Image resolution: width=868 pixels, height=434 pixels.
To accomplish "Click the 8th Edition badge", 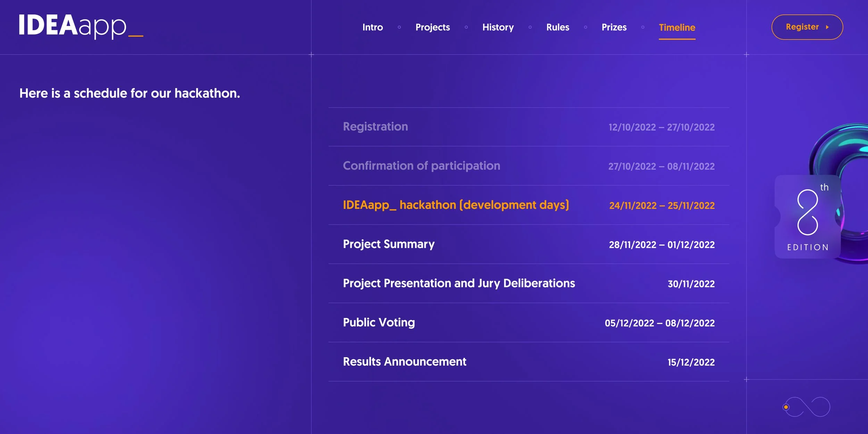I will pyautogui.click(x=808, y=217).
